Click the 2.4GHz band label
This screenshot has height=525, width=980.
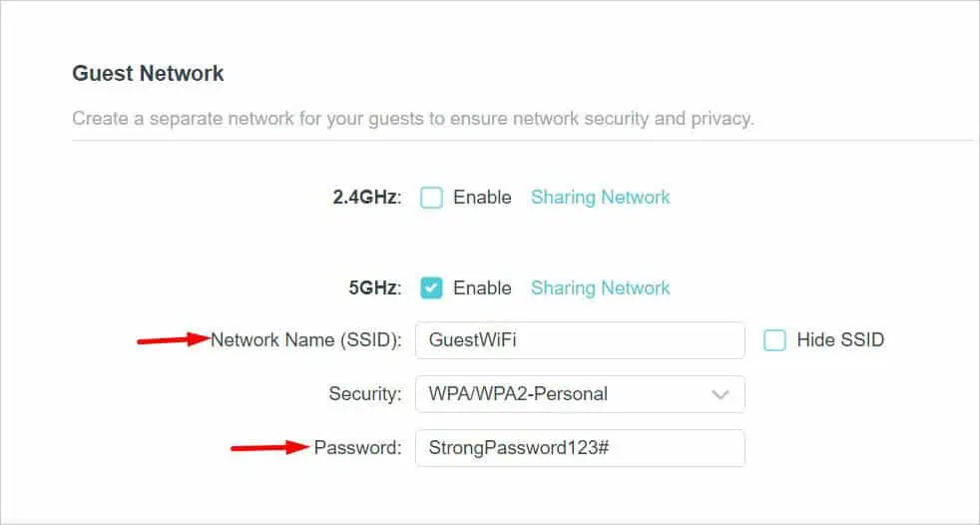tap(366, 198)
